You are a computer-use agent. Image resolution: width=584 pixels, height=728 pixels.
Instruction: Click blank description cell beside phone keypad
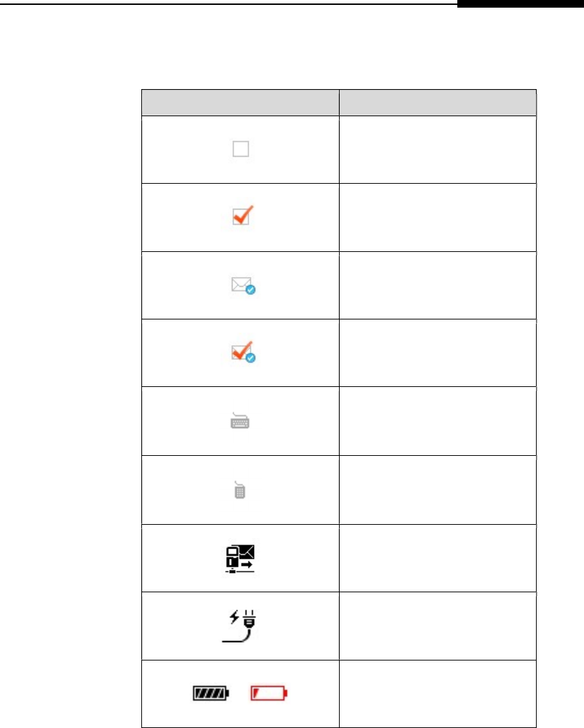[x=438, y=490]
